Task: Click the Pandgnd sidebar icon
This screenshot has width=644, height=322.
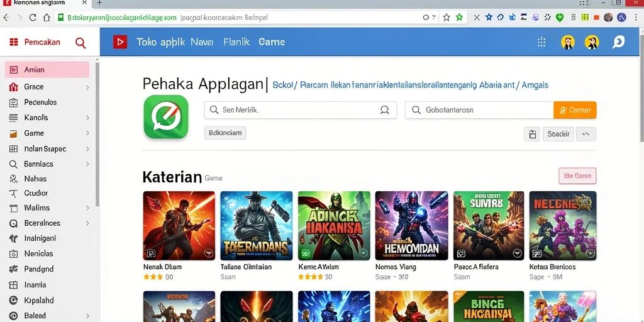Action: [x=14, y=269]
